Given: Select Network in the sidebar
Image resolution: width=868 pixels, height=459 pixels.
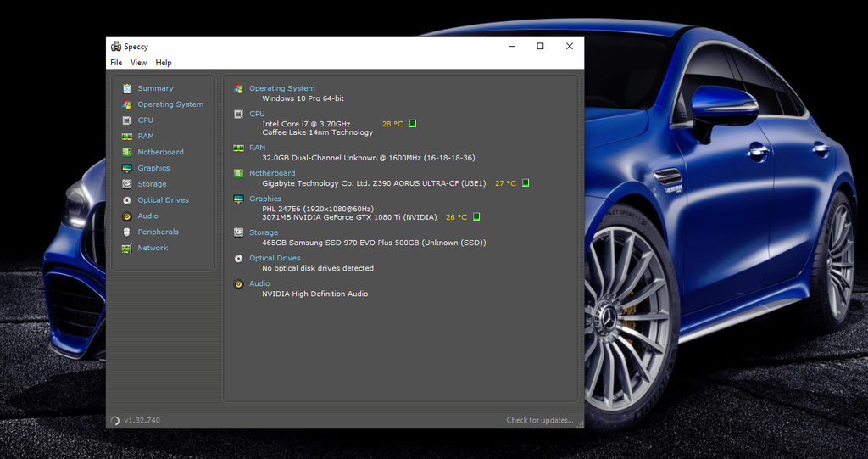Looking at the screenshot, I should [x=153, y=248].
